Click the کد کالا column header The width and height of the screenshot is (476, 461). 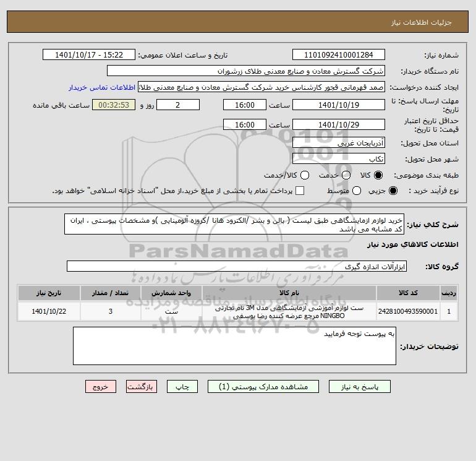coord(408,293)
